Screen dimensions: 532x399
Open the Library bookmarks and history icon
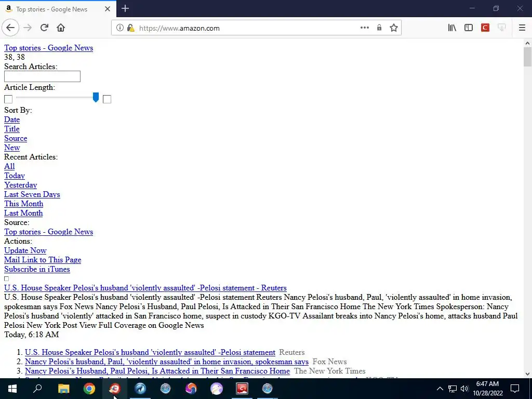[452, 28]
